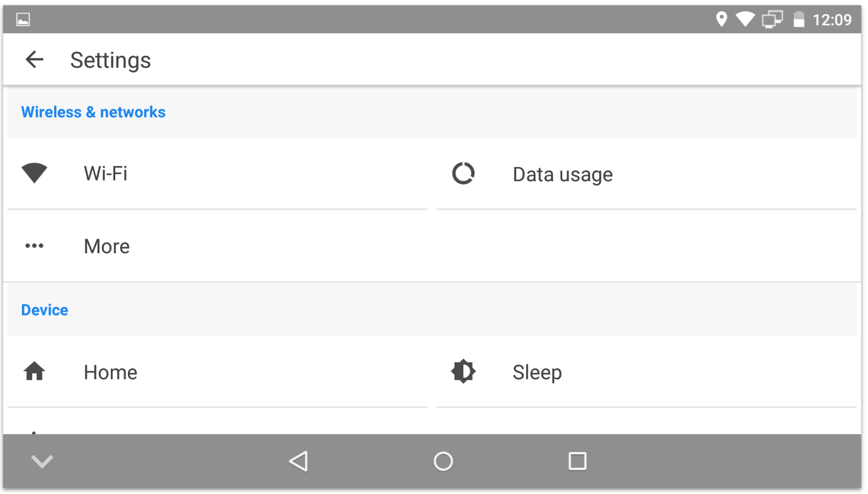Tap the status bar clock
Viewport: 868px width, 494px height.
click(832, 20)
